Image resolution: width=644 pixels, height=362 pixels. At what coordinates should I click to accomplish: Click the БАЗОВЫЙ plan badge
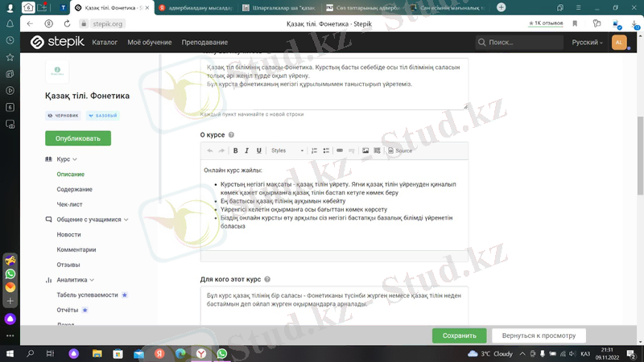click(103, 116)
